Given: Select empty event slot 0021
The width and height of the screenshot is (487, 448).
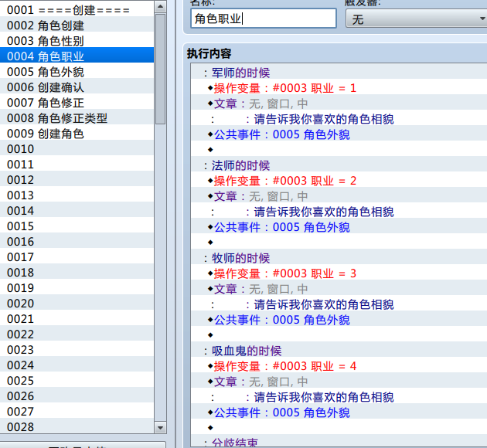Looking at the screenshot, I should [77, 319].
